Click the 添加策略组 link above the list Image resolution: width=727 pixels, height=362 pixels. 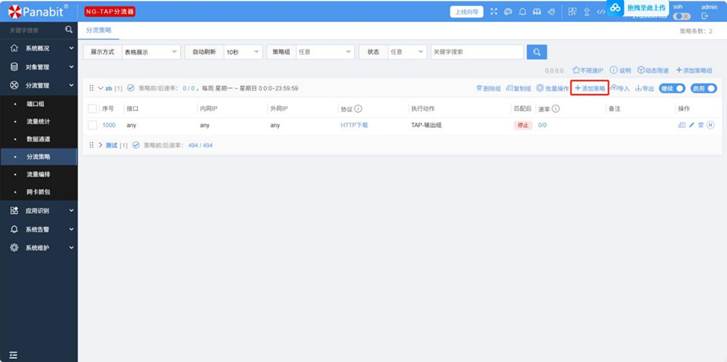pos(694,70)
